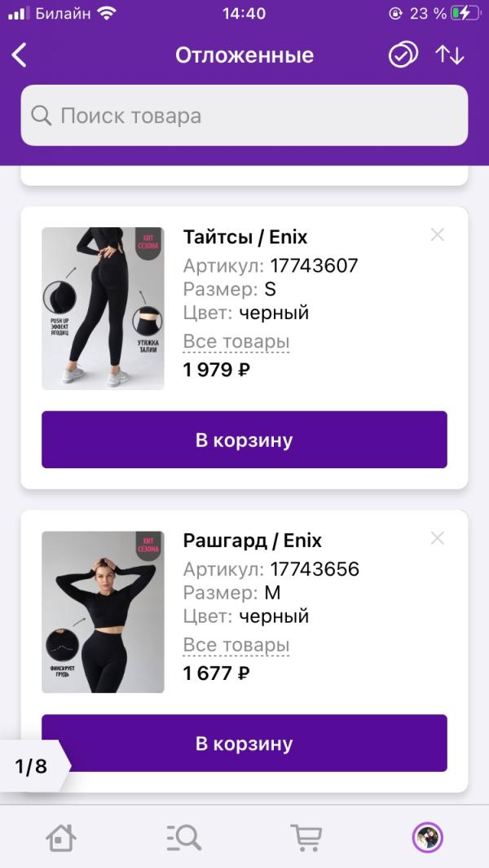Open the profile avatar tab
This screenshot has width=489, height=868.
pyautogui.click(x=427, y=836)
